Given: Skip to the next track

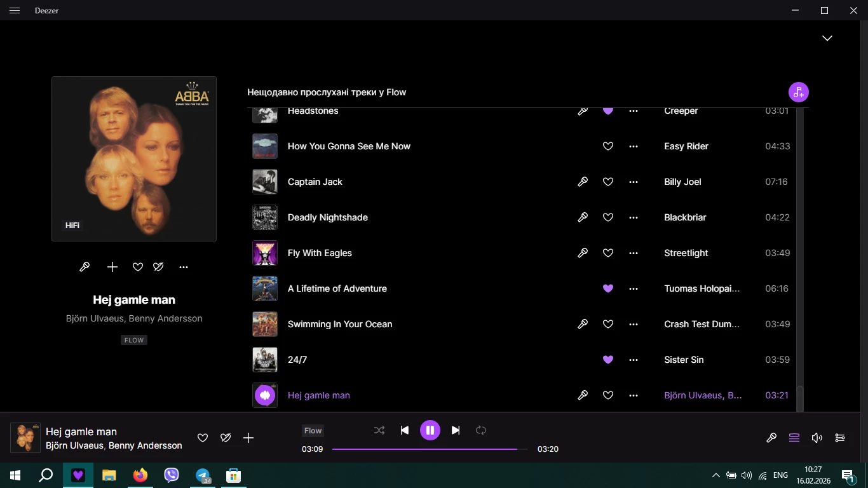Looking at the screenshot, I should (x=456, y=430).
